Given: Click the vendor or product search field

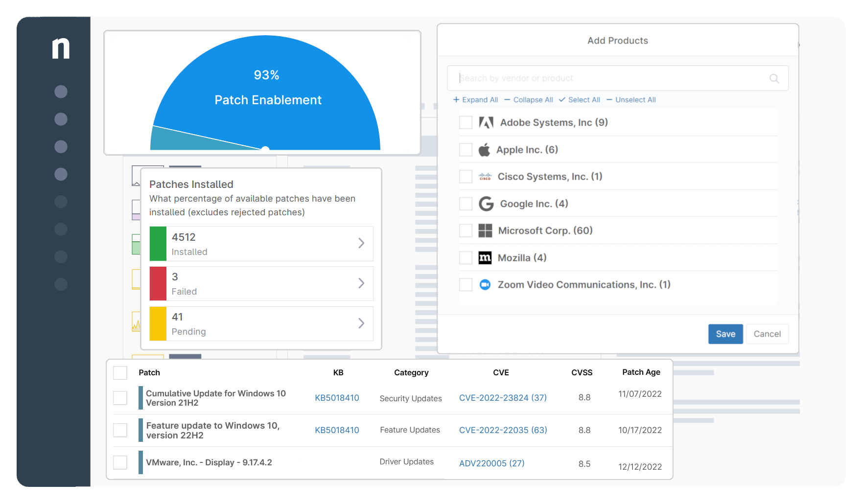Looking at the screenshot, I should [587, 78].
